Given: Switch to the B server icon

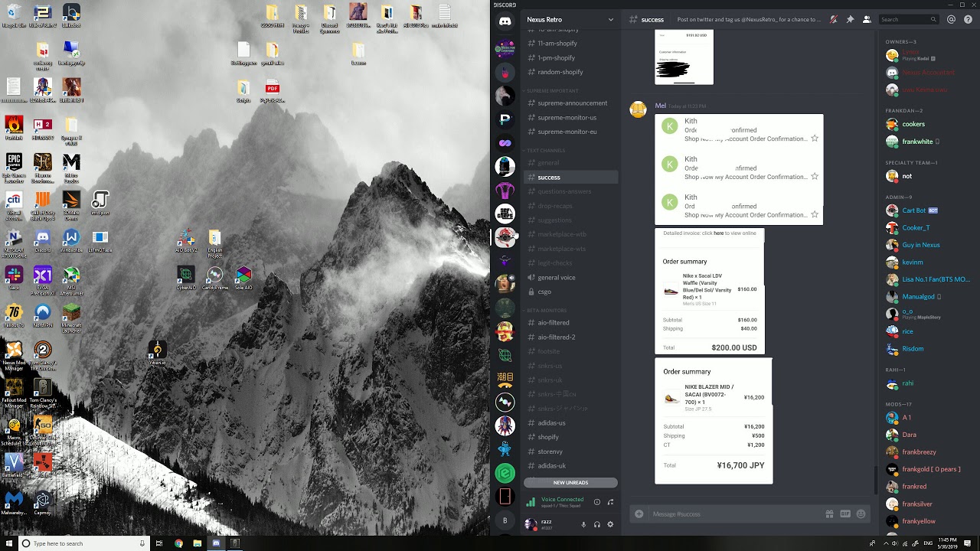Looking at the screenshot, I should (505, 520).
